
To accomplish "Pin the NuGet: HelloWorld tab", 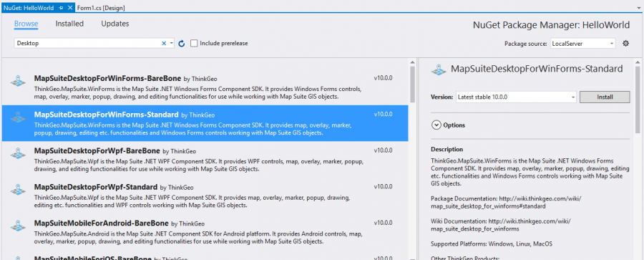I will (61, 8).
